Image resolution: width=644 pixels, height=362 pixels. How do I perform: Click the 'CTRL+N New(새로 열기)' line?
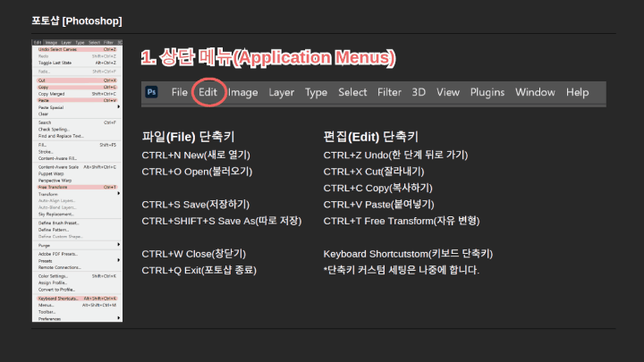tap(196, 156)
